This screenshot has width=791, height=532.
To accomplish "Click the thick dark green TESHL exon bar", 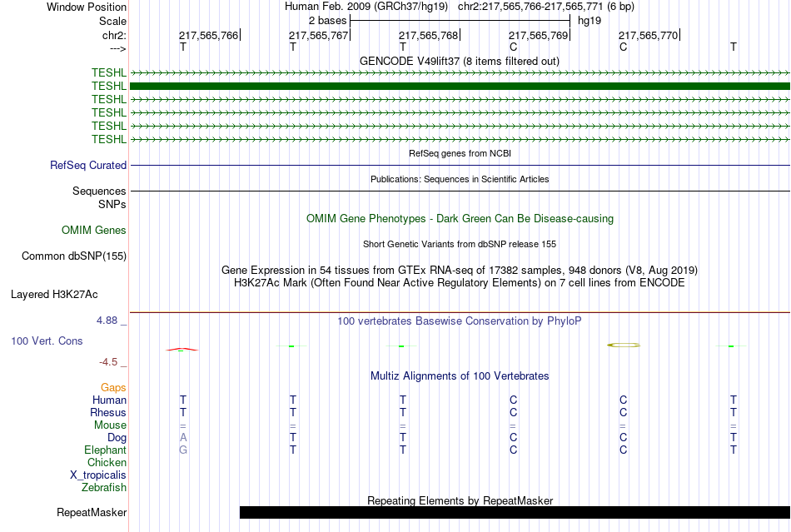I will pos(460,87).
